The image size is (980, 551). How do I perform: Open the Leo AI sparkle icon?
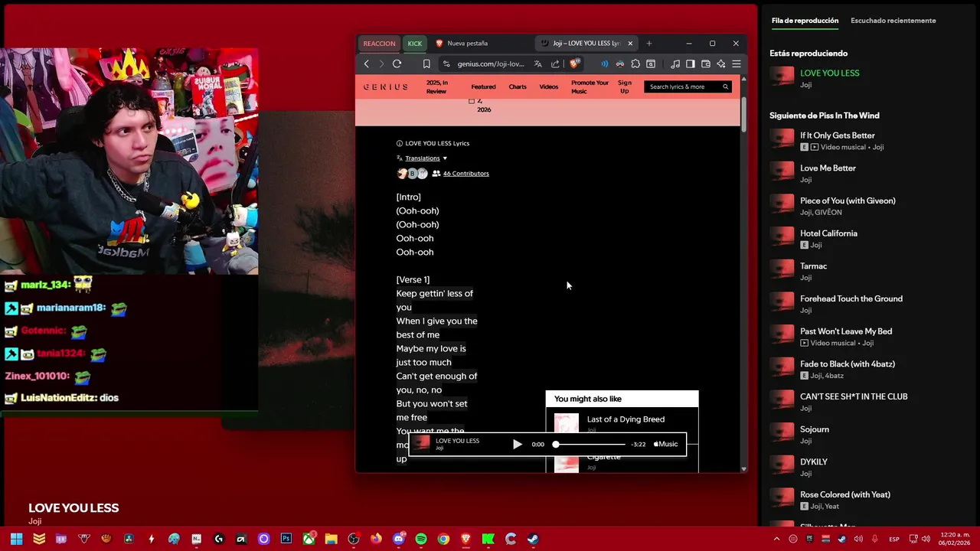(x=720, y=64)
